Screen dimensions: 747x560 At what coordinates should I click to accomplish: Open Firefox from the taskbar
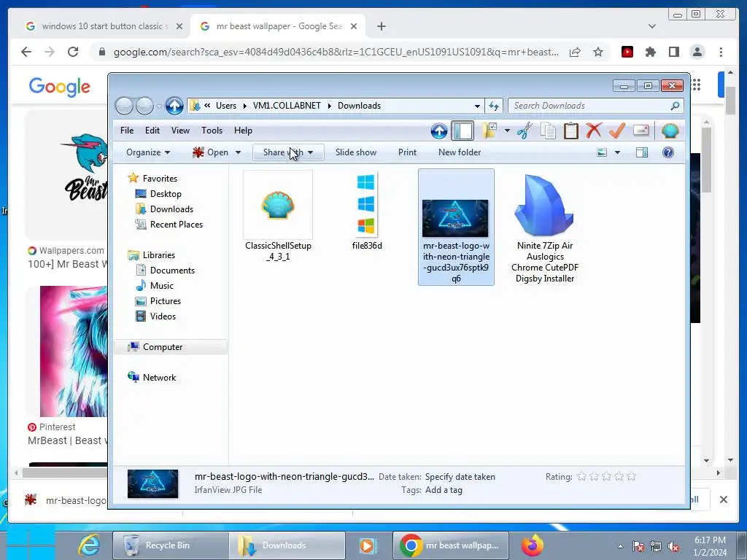[x=532, y=545]
